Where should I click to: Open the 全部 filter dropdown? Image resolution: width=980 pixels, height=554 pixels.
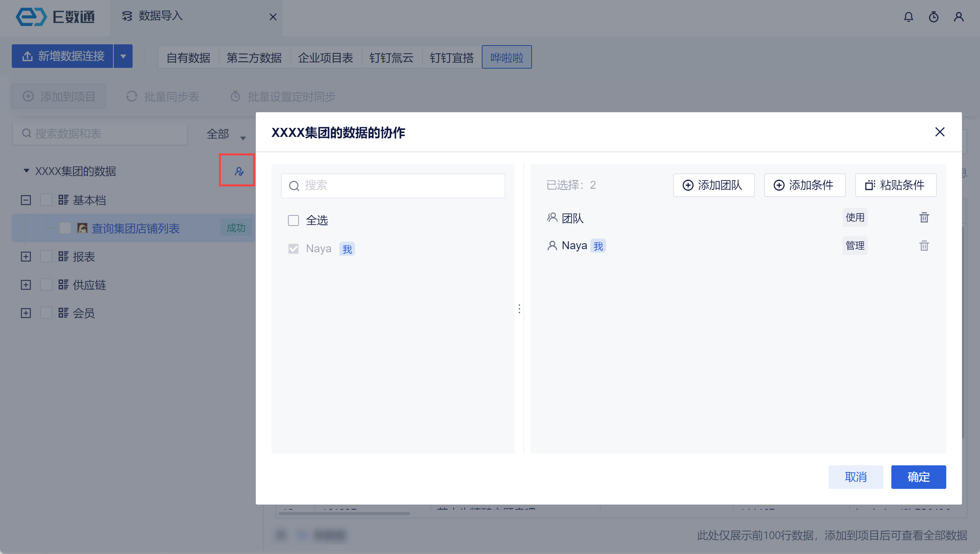(226, 134)
